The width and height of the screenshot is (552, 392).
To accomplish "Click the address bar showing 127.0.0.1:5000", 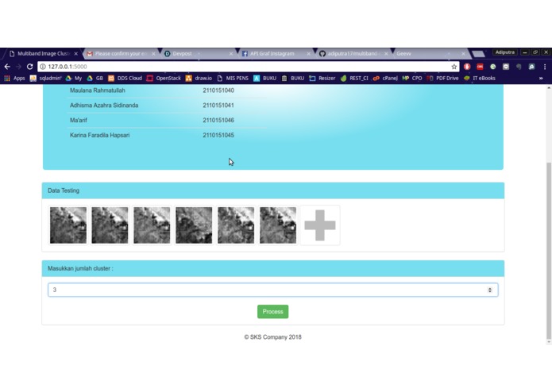I will [248, 67].
